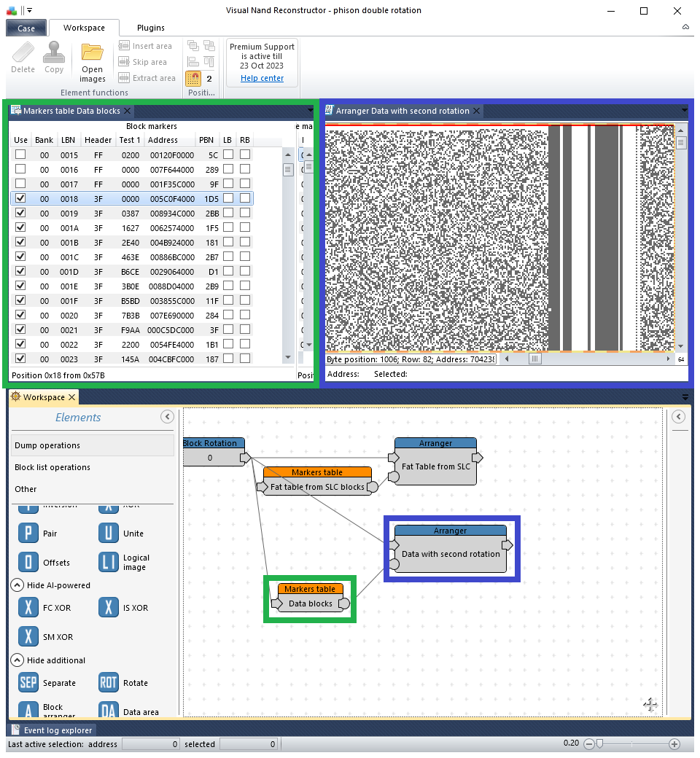This screenshot has height=758, width=700.
Task: Open the quick access toolbar dropdown
Action: coord(29,10)
